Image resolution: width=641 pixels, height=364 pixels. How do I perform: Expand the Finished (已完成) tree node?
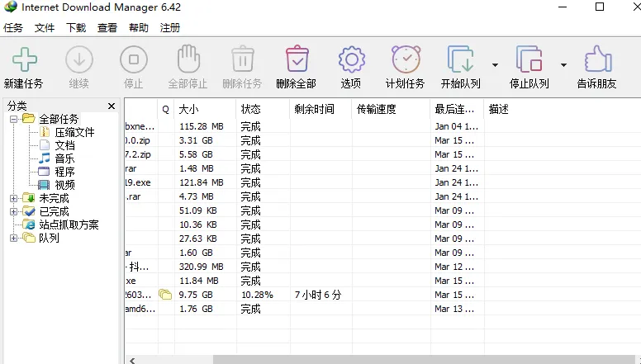coord(13,211)
